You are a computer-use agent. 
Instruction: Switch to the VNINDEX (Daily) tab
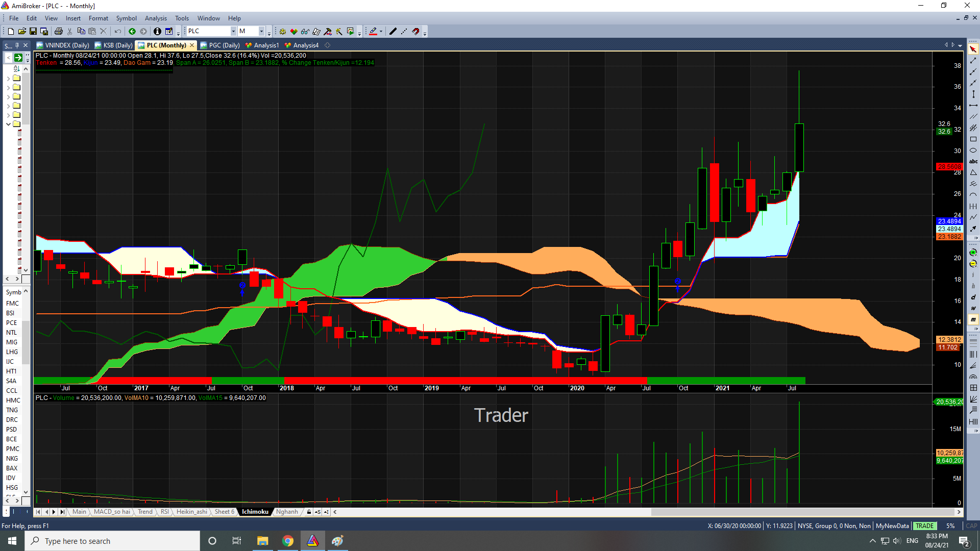pos(66,45)
